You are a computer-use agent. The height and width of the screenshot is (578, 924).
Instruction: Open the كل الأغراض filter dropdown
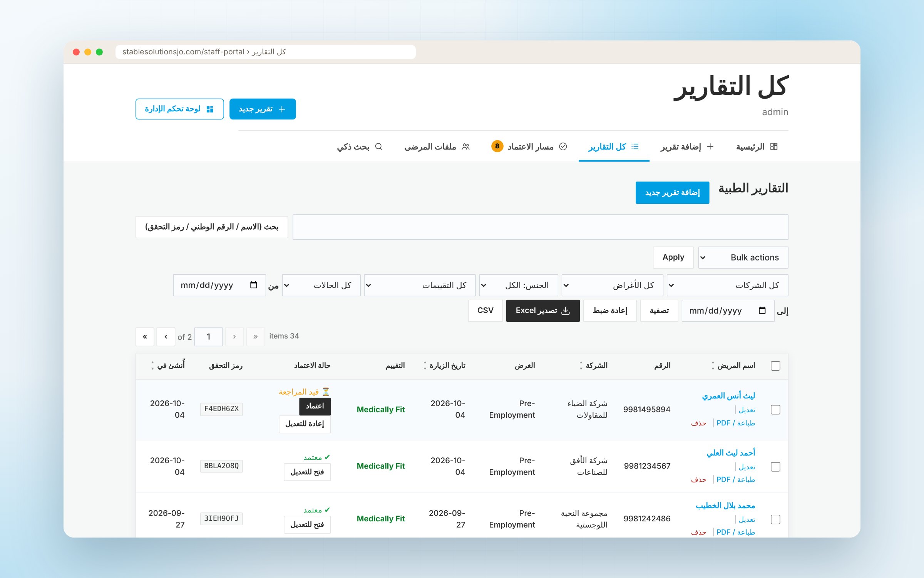[612, 285]
